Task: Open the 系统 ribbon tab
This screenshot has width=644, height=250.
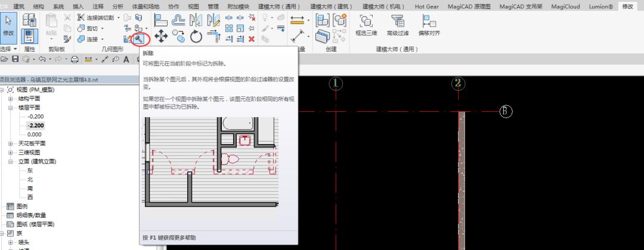Action: 58,7
